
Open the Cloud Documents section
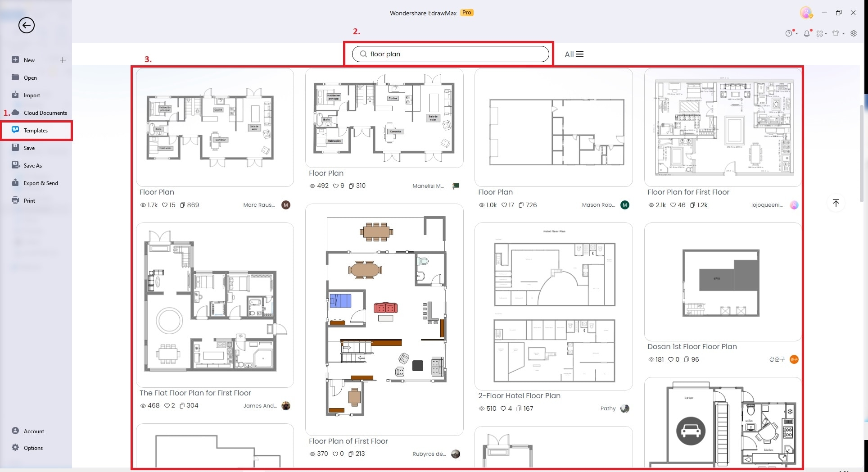45,113
